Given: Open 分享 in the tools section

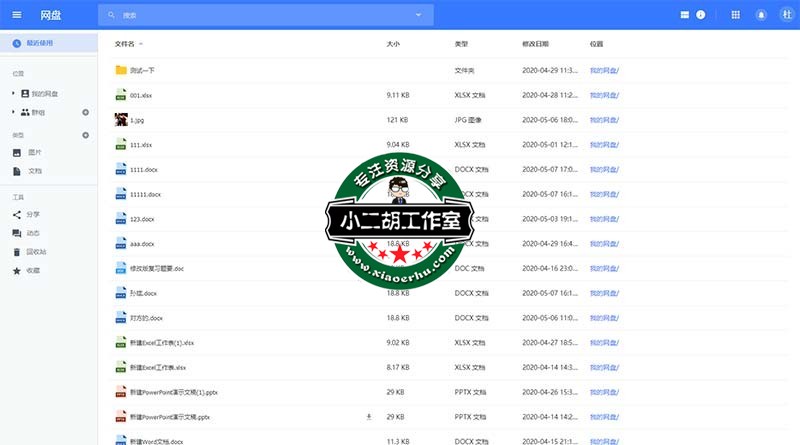Looking at the screenshot, I should [x=33, y=214].
